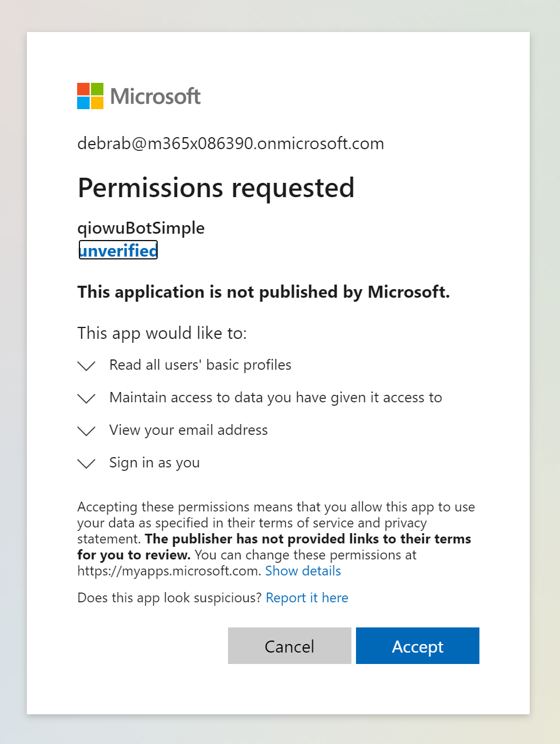The height and width of the screenshot is (744, 560).
Task: Expand the 'Sign in as you' permission details
Action: point(86,463)
